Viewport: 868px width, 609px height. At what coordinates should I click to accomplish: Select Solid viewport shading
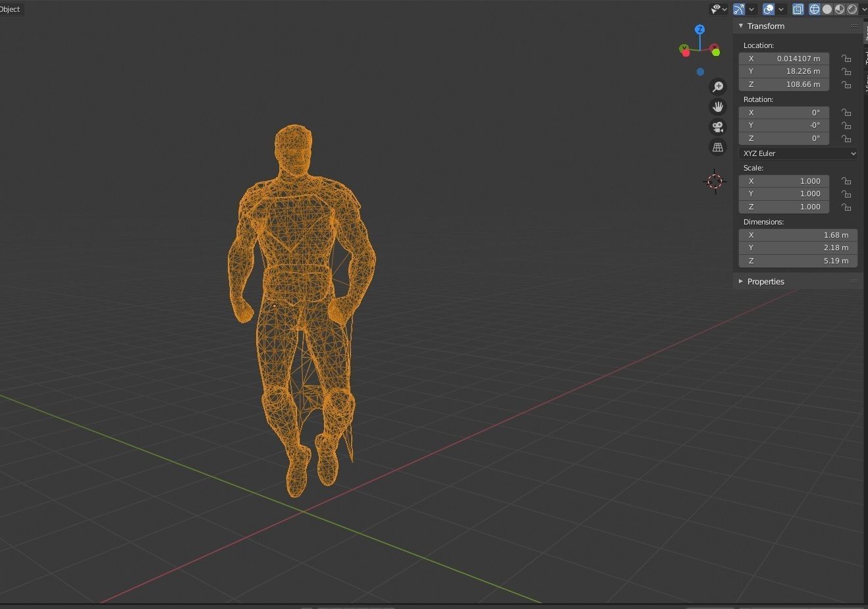pos(827,9)
